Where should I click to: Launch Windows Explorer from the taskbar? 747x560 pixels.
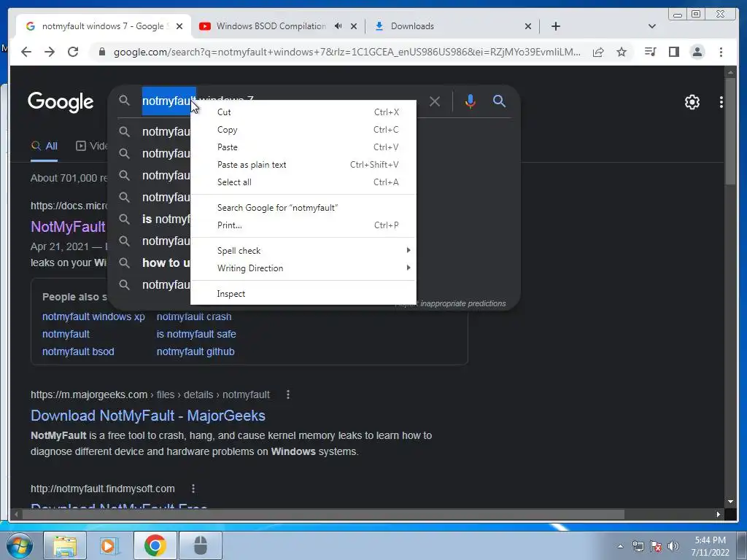[65, 545]
